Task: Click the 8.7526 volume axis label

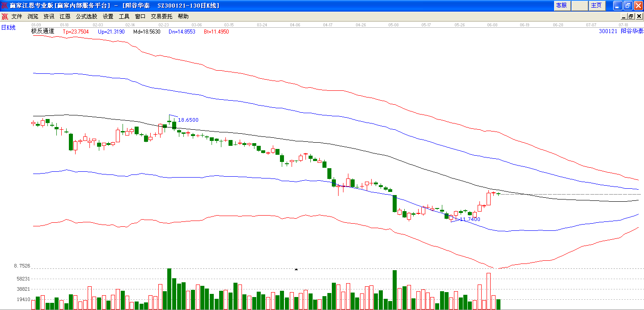Action: pos(22,266)
